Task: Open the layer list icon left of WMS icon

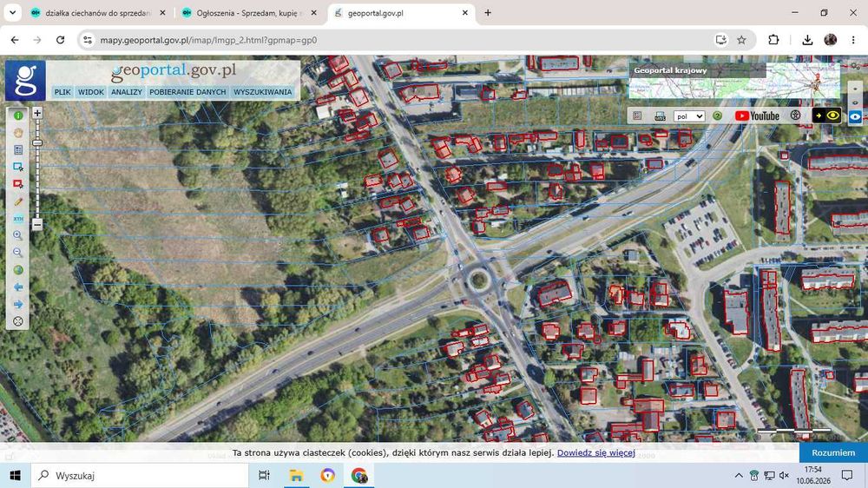Action: coord(637,115)
